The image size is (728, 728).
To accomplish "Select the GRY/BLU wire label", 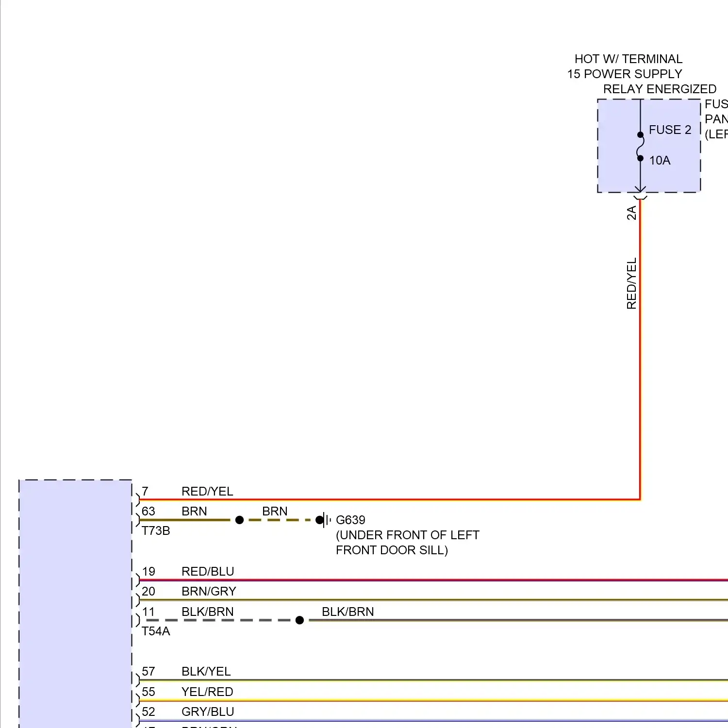I will click(x=208, y=712).
